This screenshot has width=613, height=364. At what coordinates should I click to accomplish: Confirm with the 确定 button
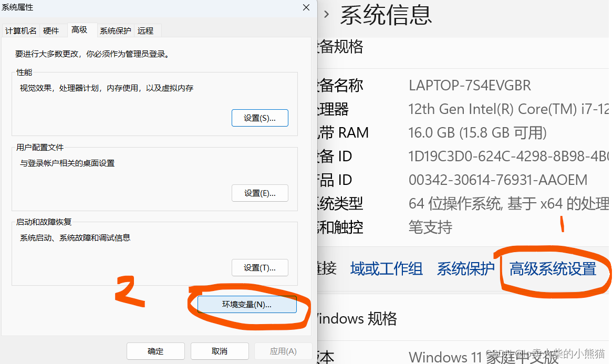(155, 351)
